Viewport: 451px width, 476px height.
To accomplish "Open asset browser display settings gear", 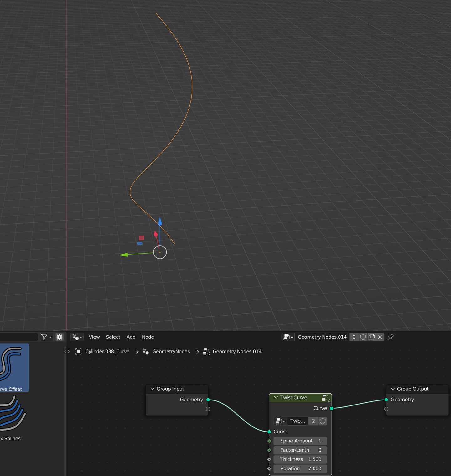I will tap(60, 337).
